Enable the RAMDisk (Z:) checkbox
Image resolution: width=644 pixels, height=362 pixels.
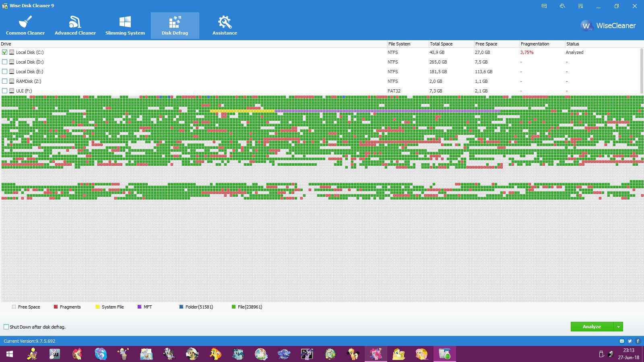coord(5,81)
